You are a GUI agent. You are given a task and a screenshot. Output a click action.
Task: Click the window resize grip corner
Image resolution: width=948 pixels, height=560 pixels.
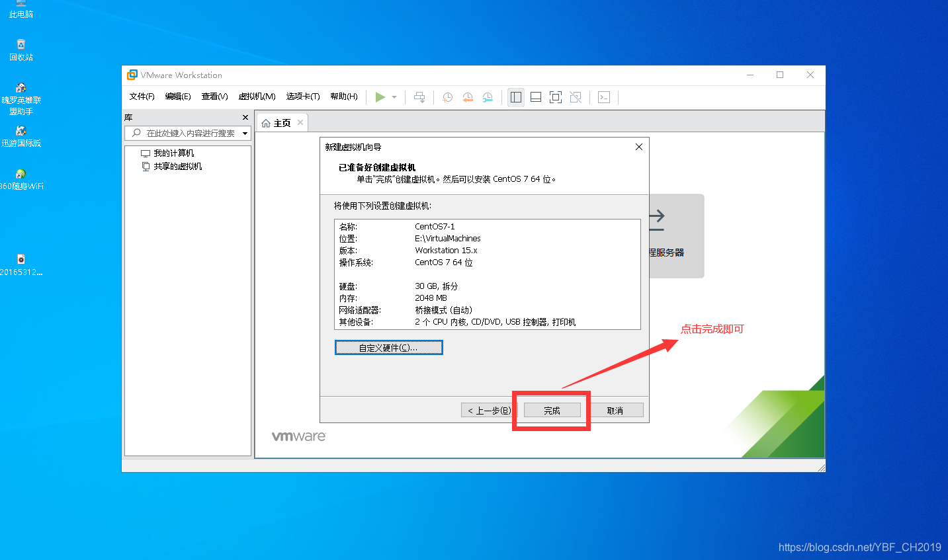point(821,467)
